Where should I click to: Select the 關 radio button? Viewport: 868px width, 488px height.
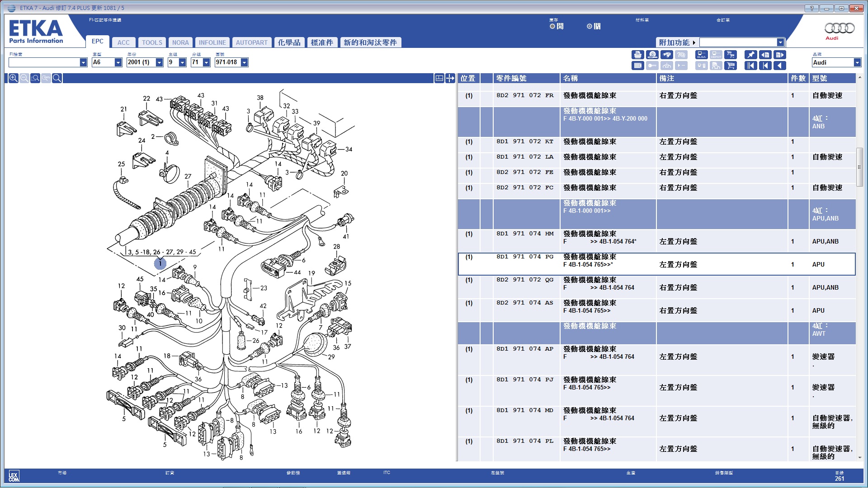(x=590, y=26)
